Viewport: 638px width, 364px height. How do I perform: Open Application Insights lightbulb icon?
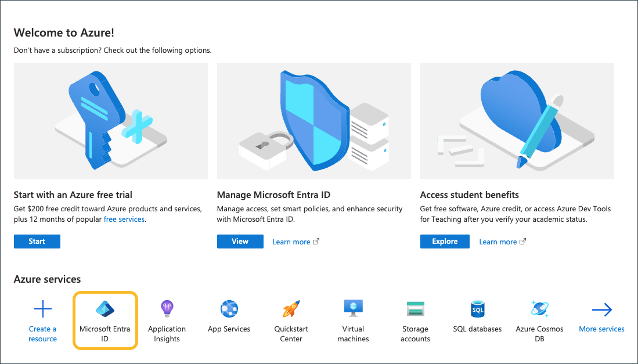click(x=167, y=309)
